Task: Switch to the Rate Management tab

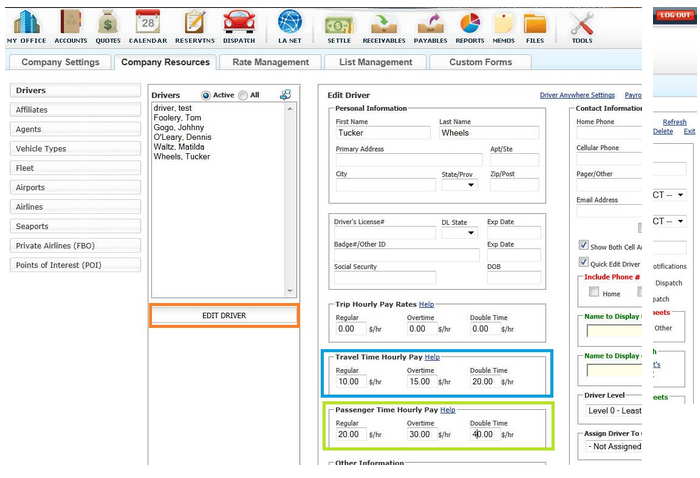Action: (x=270, y=62)
